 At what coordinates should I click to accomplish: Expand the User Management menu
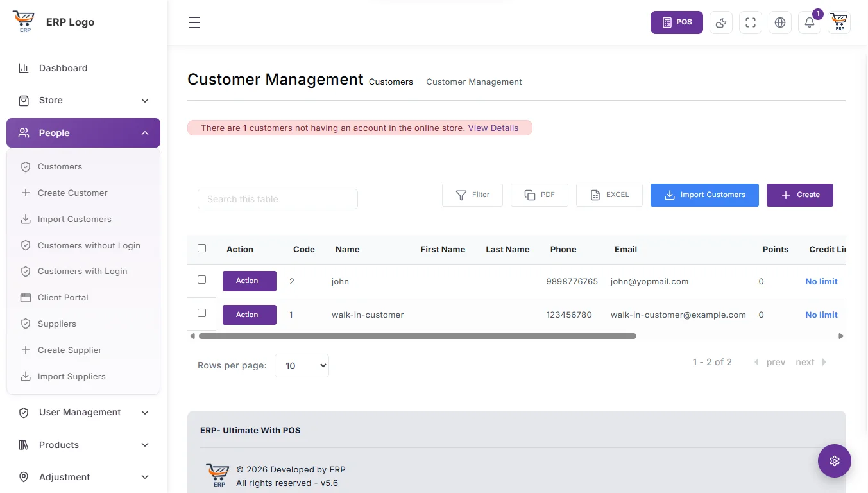coord(83,412)
